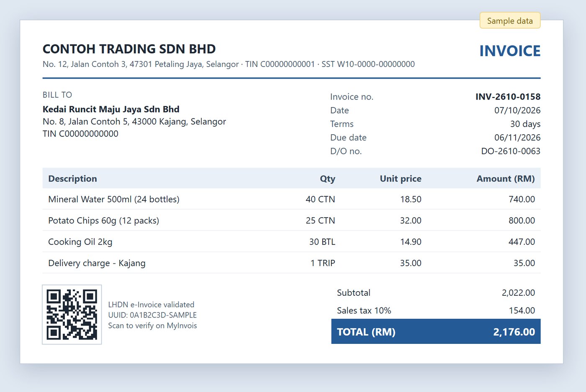The height and width of the screenshot is (392, 586).
Task: Select customer address No. 8, Jalan Contoh 5
Action: [x=134, y=121]
